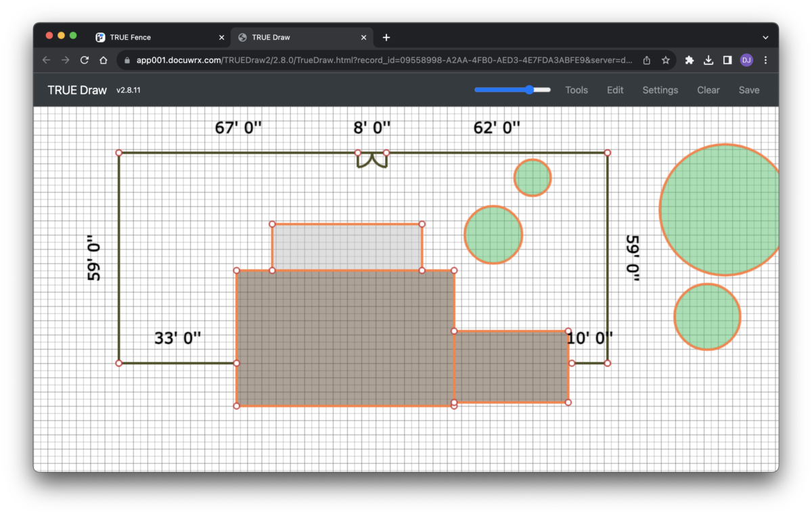Open the Tools menu

click(577, 90)
